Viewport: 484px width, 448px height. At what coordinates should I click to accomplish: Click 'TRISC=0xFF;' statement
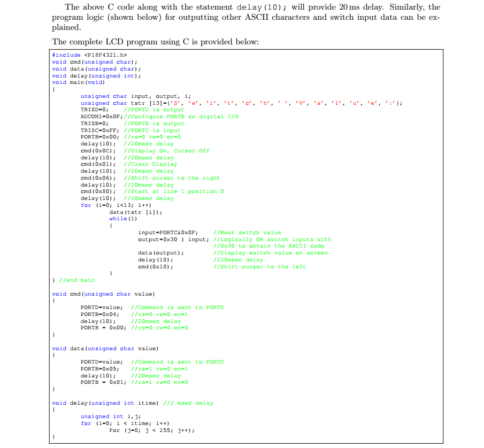point(100,130)
